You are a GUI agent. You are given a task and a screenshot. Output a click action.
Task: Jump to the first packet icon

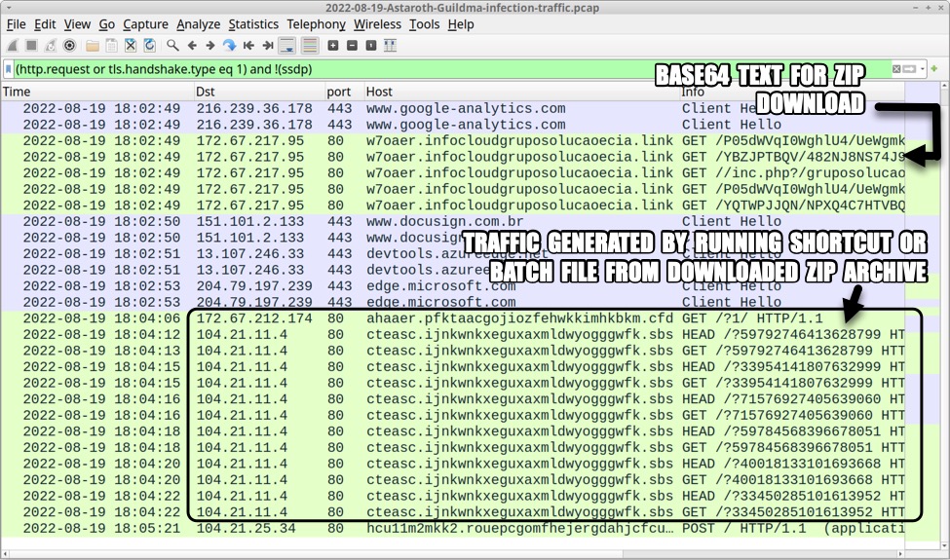point(248,46)
